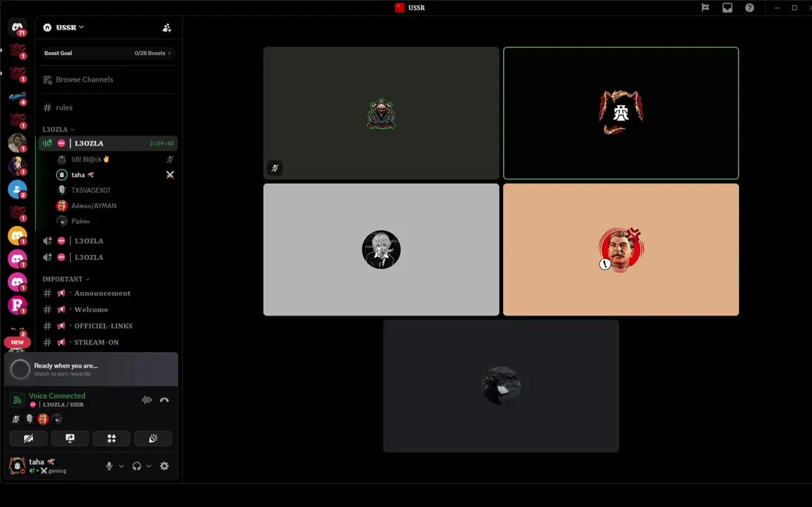Open the rules text channel
This screenshot has height=507, width=812.
(x=108, y=107)
